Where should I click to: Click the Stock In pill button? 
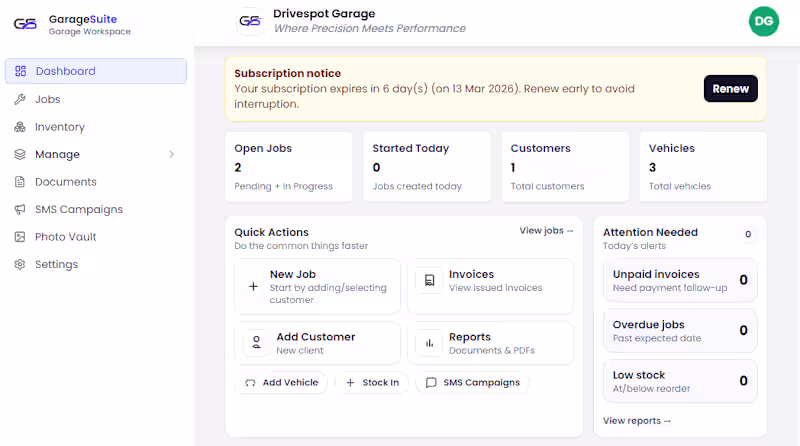click(x=372, y=383)
